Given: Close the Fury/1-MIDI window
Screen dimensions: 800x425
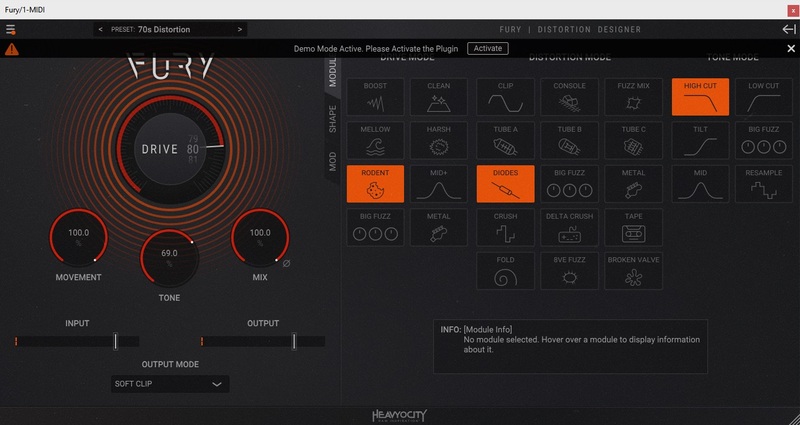Looking at the screenshot, I should 793,10.
